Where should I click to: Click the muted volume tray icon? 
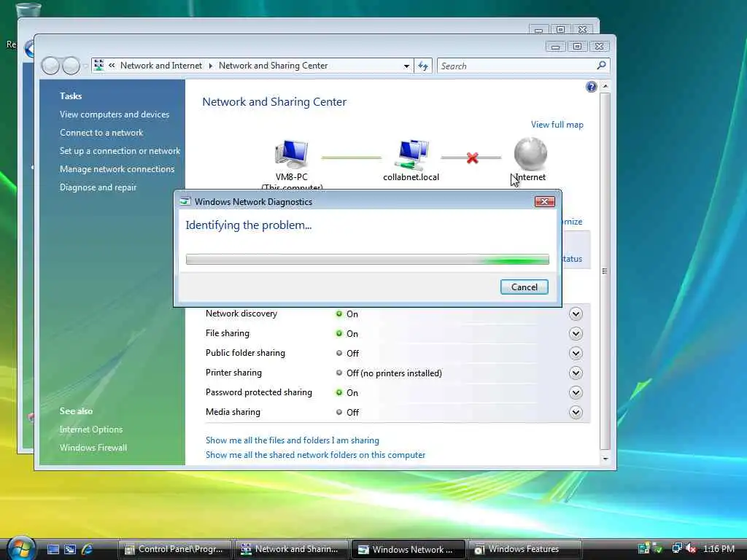[x=691, y=548]
